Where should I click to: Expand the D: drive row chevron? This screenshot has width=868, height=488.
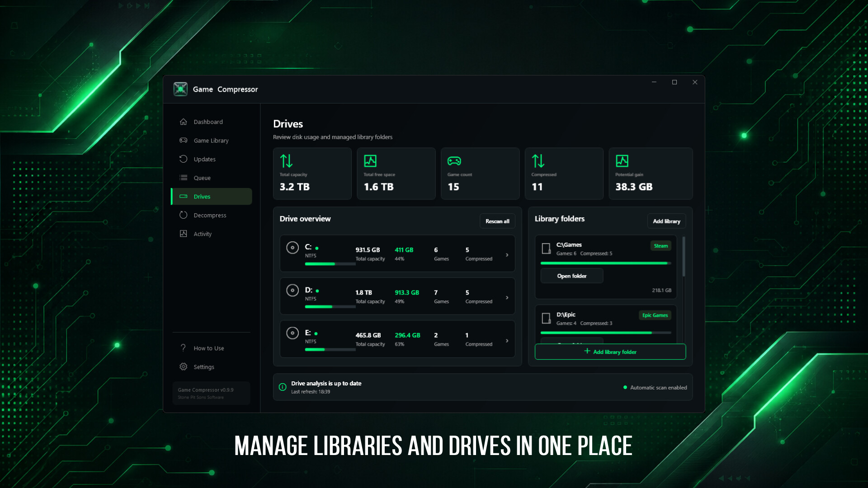pyautogui.click(x=507, y=297)
